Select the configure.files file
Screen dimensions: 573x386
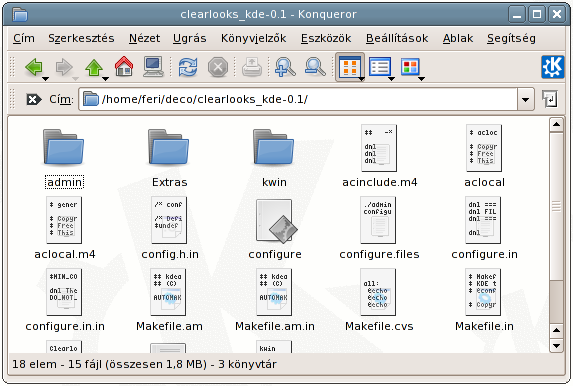pos(379,228)
